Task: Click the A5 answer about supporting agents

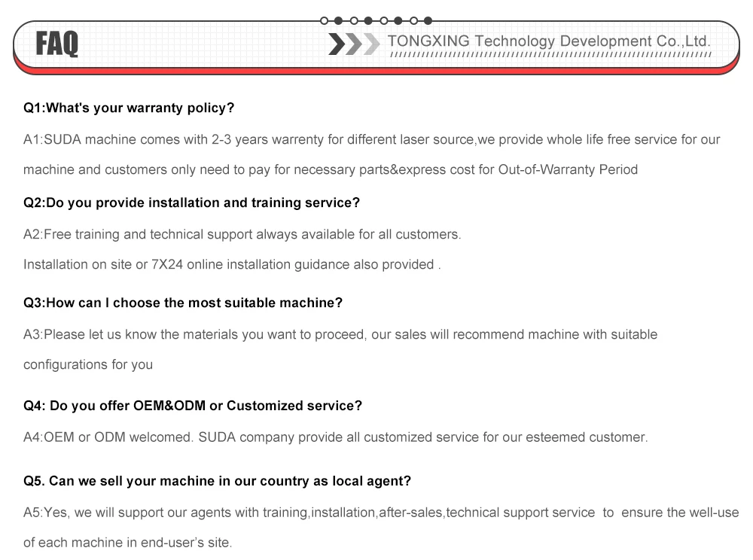Action: (380, 513)
